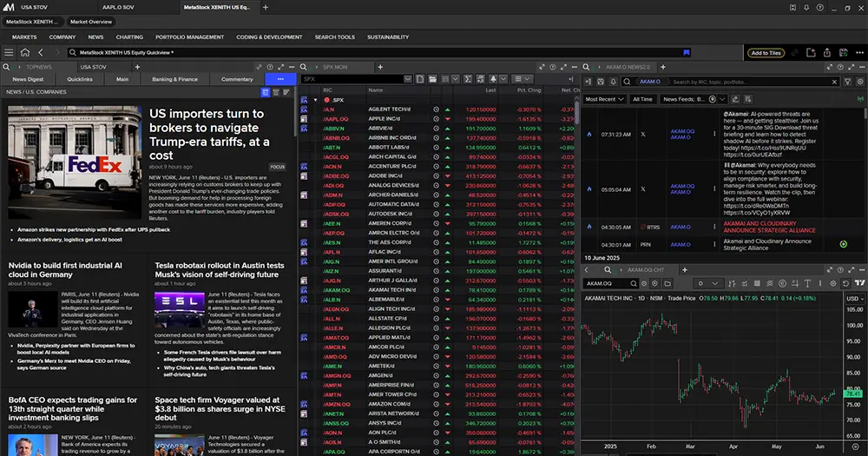Open the PORTFOLIO MANAGEMENT menu
Viewport: 868px width, 456px height.
click(x=189, y=37)
